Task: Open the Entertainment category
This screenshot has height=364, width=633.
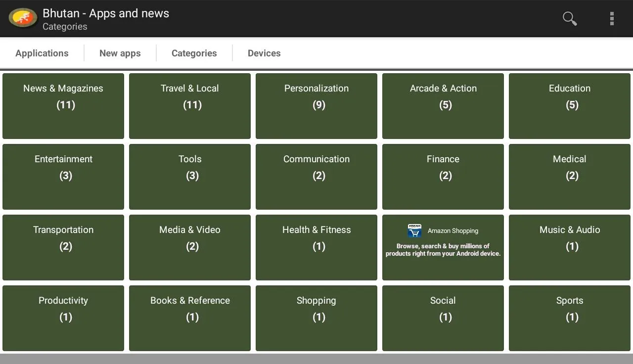Action: [63, 177]
